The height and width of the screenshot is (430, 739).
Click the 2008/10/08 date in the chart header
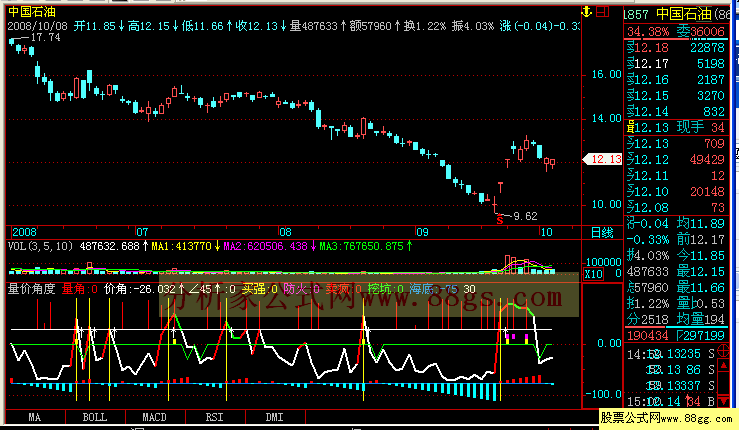click(x=38, y=26)
